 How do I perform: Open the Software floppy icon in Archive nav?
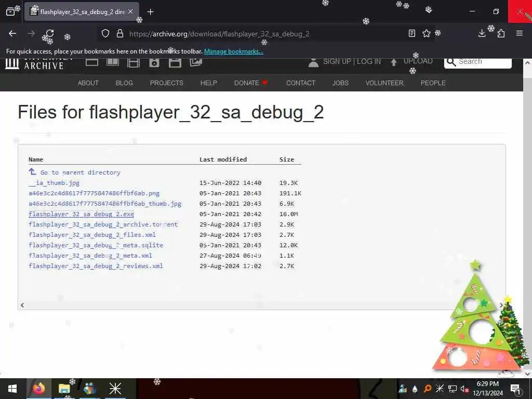[x=175, y=63]
